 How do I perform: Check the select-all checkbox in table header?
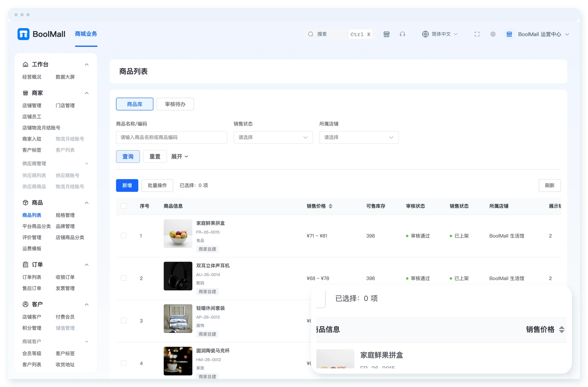point(124,206)
